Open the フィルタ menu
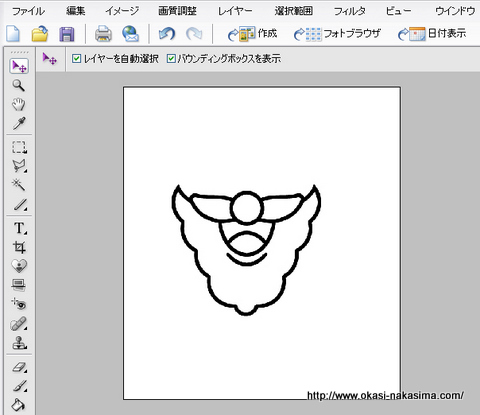The image size is (480, 415). [350, 11]
